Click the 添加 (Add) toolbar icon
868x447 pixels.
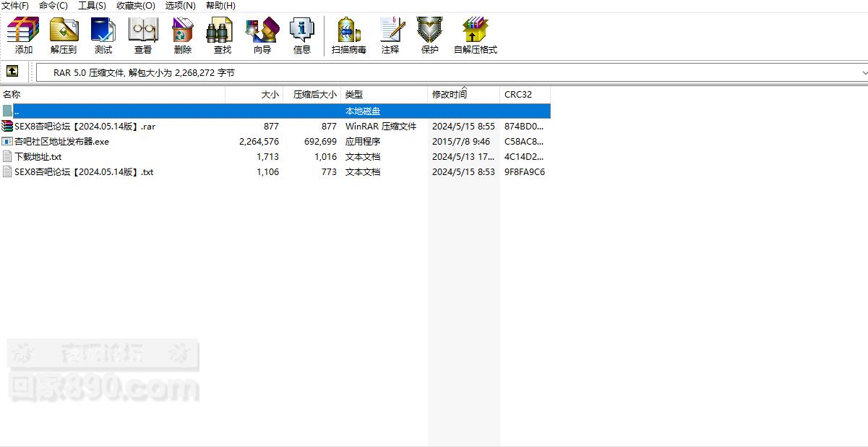point(23,35)
